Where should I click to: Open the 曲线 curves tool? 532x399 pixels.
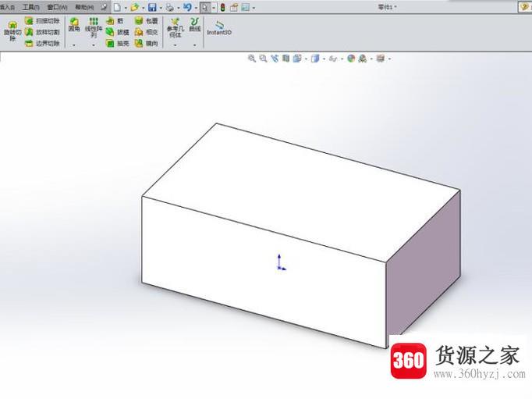point(195,25)
